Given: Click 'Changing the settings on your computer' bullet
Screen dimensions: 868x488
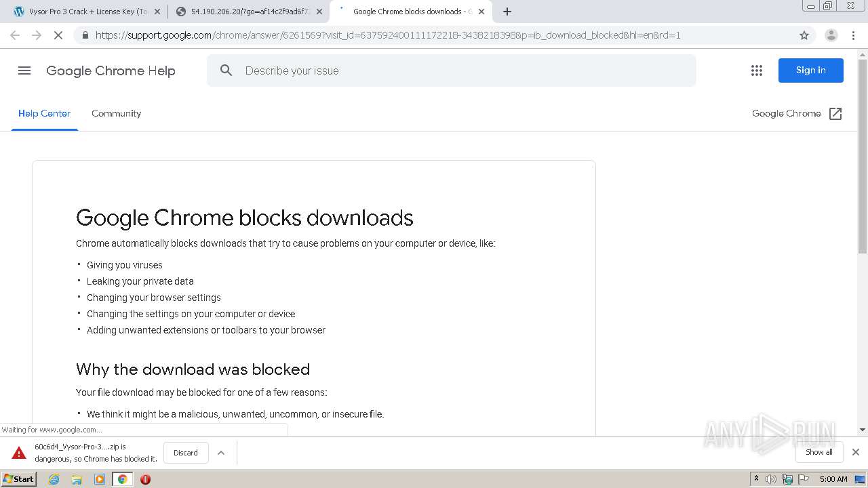Looking at the screenshot, I should click(191, 314).
